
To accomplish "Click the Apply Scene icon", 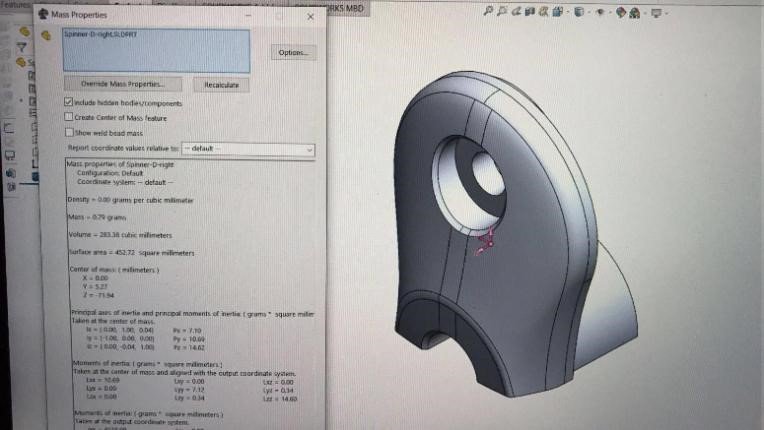I will [634, 13].
